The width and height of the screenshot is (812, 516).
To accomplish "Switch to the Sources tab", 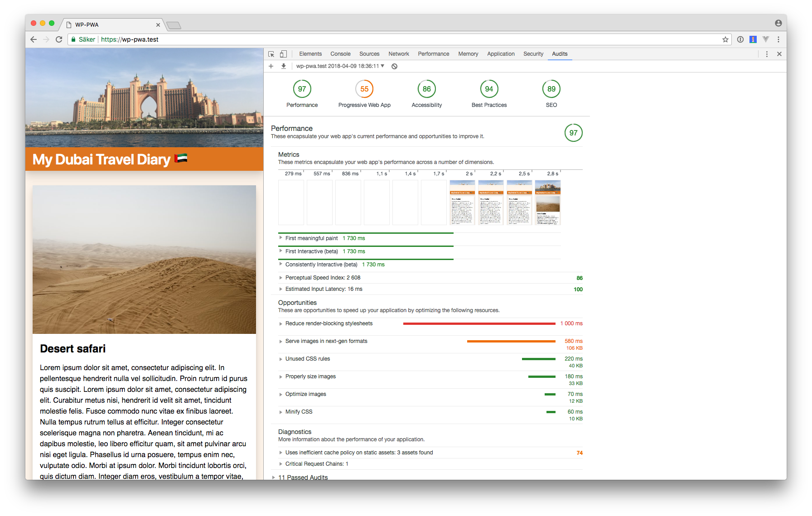I will (x=369, y=54).
